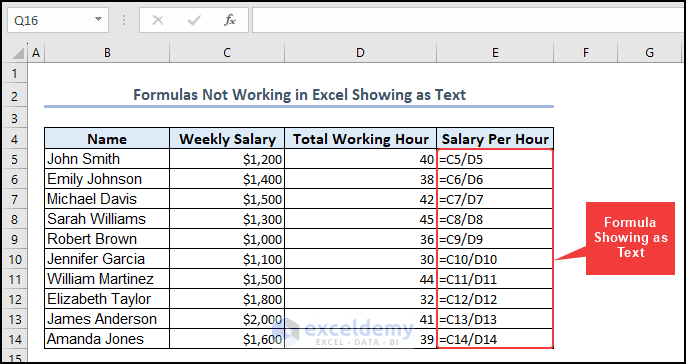Select the cell 'James Anderson'
This screenshot has width=686, height=364.
pyautogui.click(x=107, y=319)
